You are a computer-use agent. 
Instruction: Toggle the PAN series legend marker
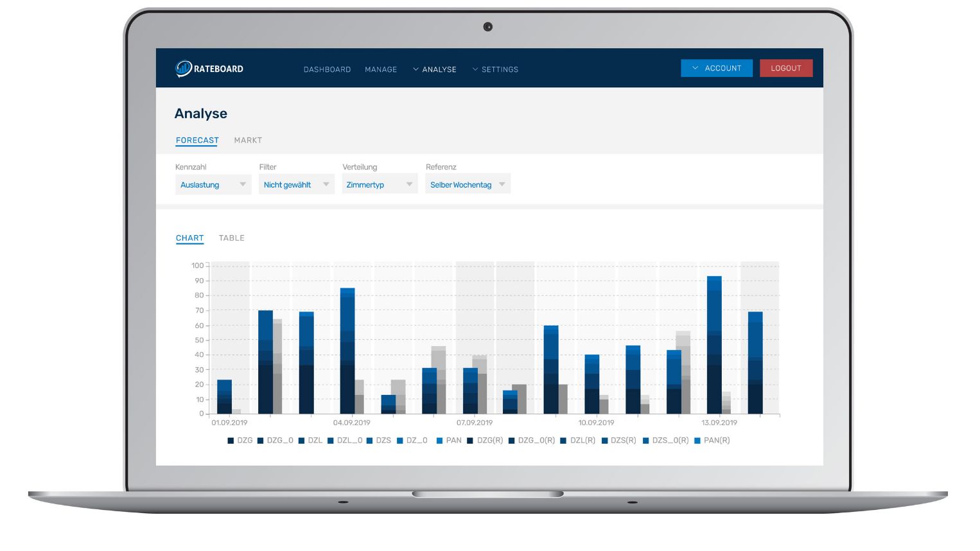tap(439, 441)
